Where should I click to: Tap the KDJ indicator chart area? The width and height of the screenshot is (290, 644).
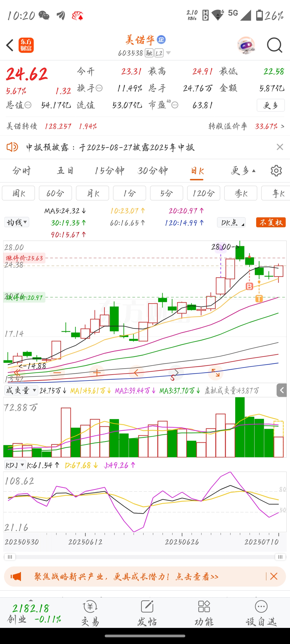point(145,502)
